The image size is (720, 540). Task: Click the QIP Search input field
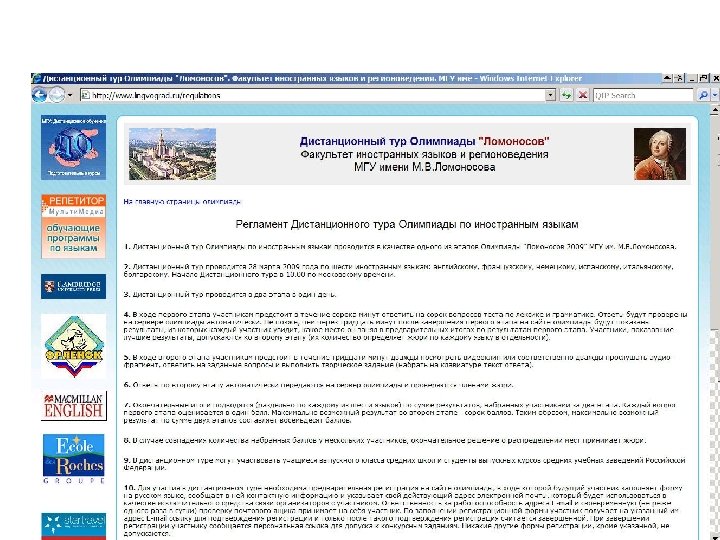click(x=643, y=96)
